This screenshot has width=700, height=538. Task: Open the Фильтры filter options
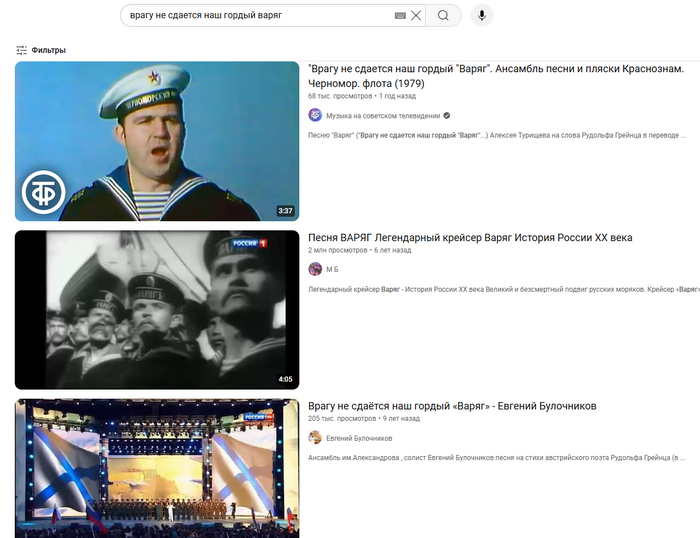tap(41, 50)
